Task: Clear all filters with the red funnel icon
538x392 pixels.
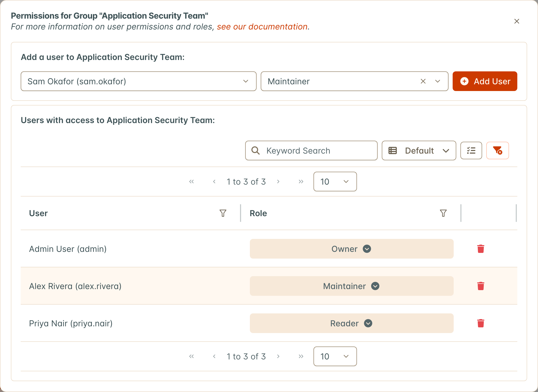Action: tap(497, 150)
